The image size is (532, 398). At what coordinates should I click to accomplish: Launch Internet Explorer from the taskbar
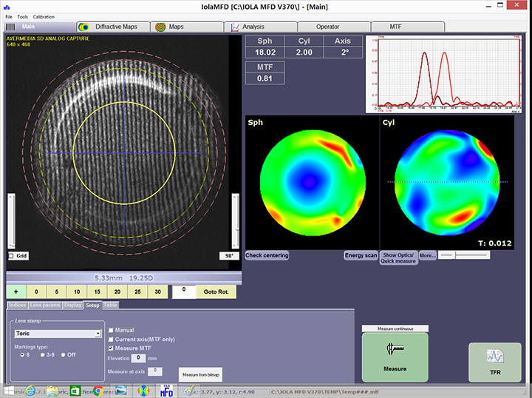point(30,391)
